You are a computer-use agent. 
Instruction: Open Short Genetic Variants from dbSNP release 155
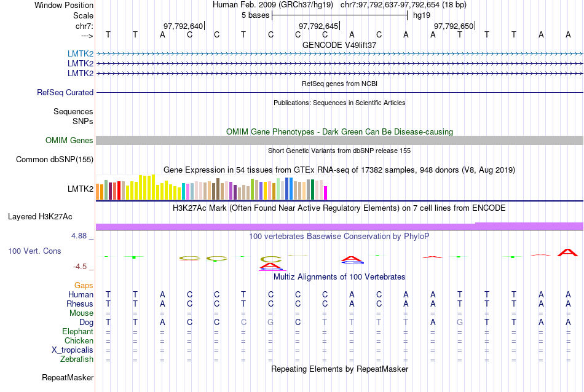click(339, 151)
